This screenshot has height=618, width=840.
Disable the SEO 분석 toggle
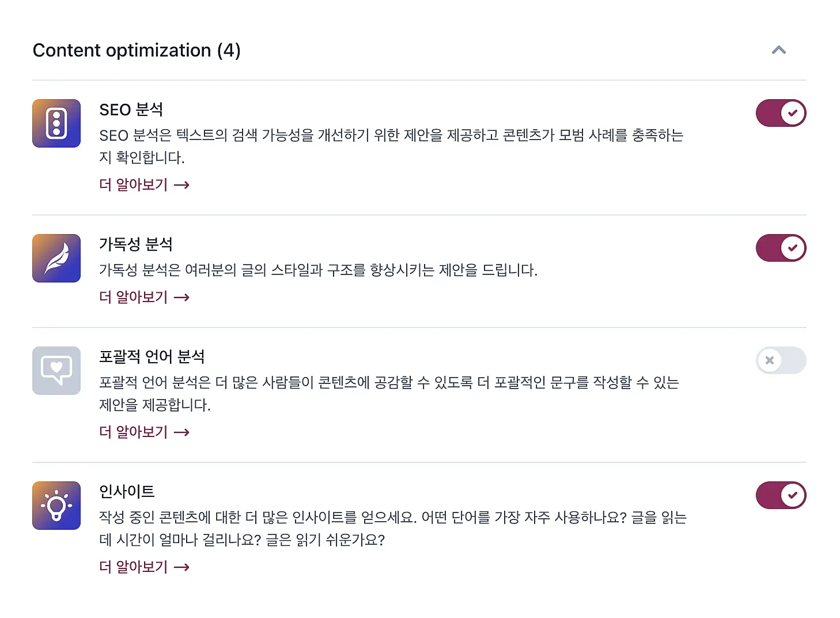tap(781, 113)
